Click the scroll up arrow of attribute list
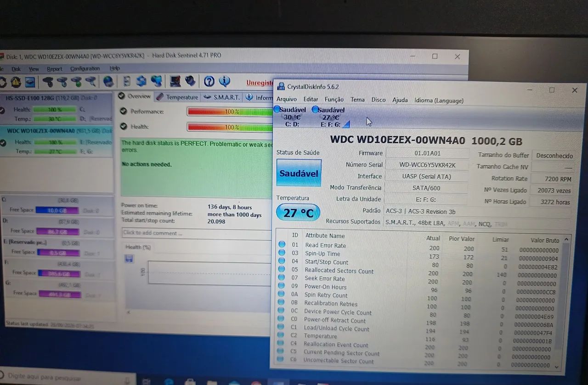Viewport: 588px width, 385px height. [x=566, y=239]
